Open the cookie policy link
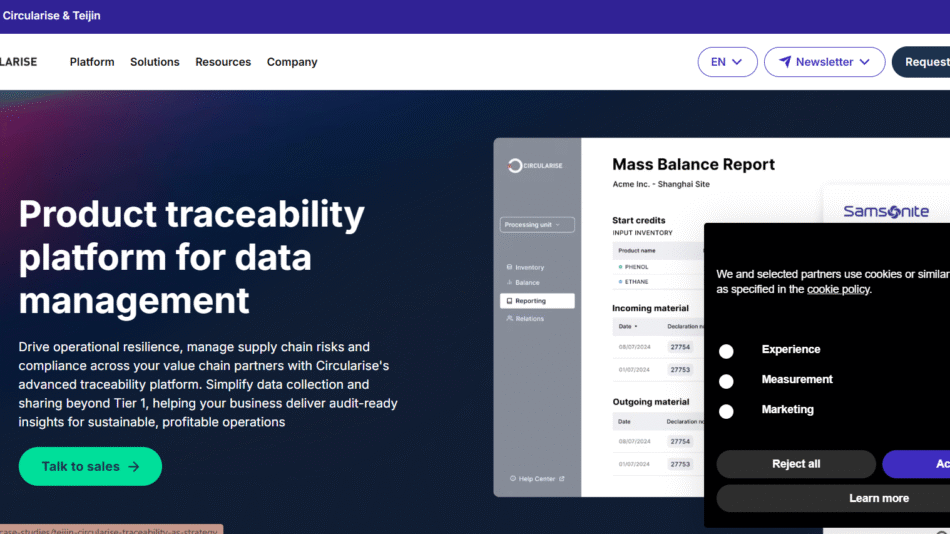This screenshot has width=950, height=534. point(838,289)
